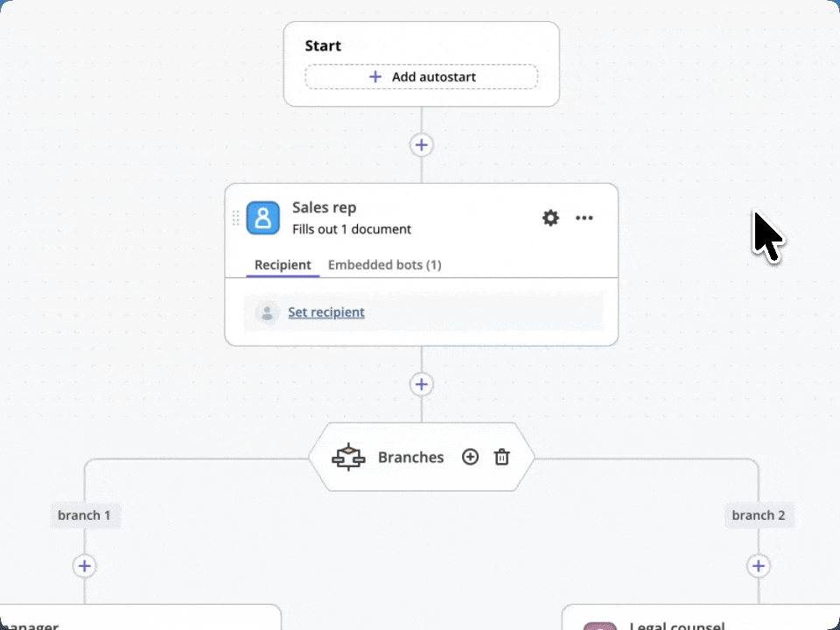Click the Set recipient link

pos(326,312)
